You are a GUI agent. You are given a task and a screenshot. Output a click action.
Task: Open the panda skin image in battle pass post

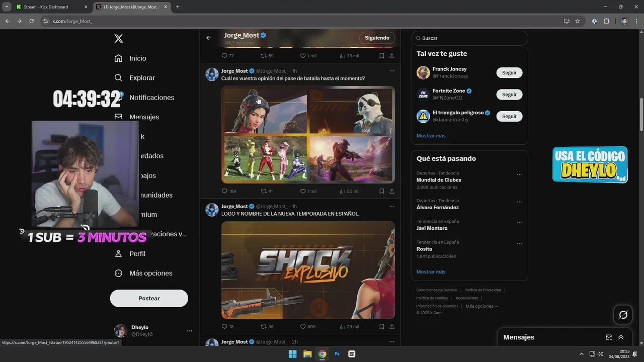tap(352, 110)
